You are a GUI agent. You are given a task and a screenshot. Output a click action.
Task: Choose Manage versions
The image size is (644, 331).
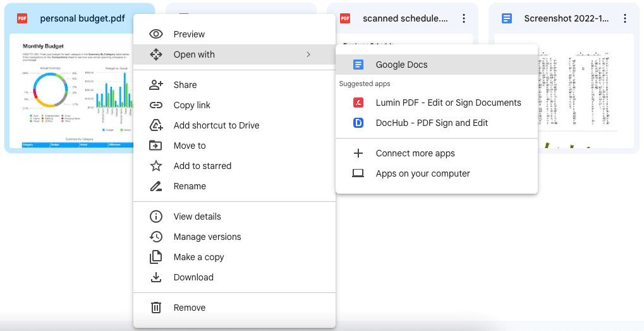click(234, 237)
